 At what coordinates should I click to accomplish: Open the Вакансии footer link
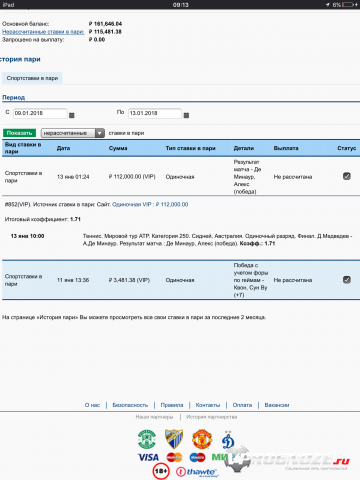[x=277, y=405]
